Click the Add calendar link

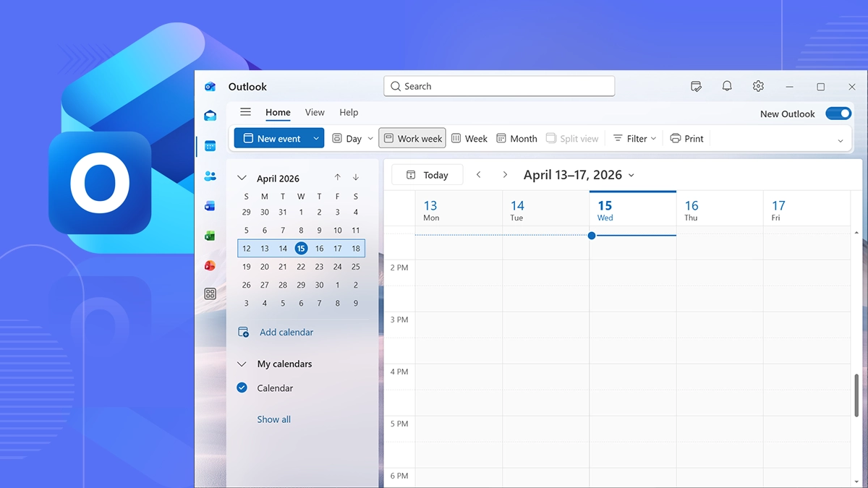pyautogui.click(x=286, y=332)
